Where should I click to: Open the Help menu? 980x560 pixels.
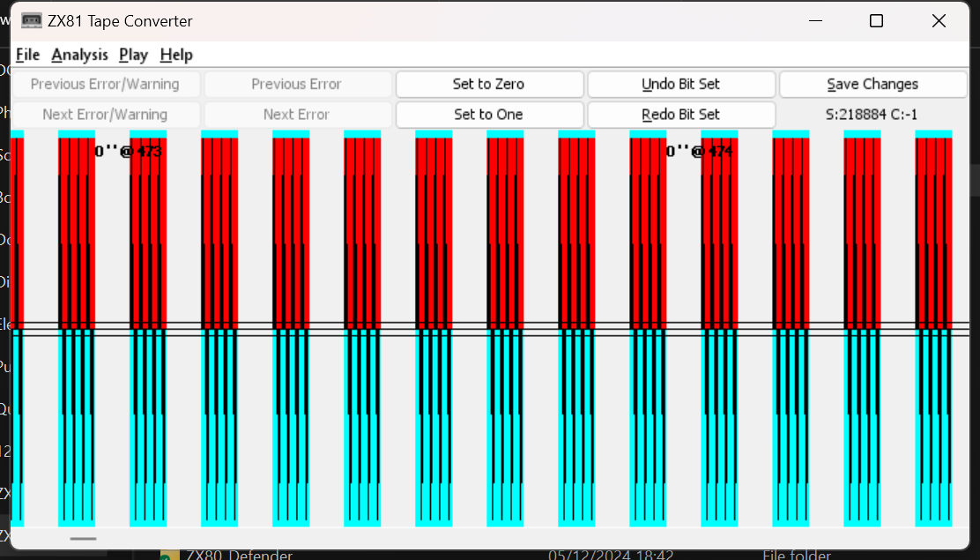176,55
